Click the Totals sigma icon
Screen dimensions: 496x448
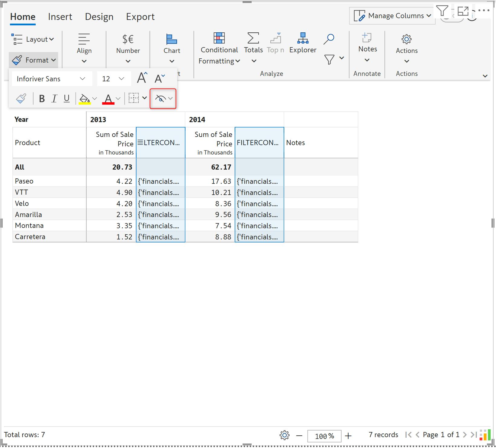[x=253, y=38]
